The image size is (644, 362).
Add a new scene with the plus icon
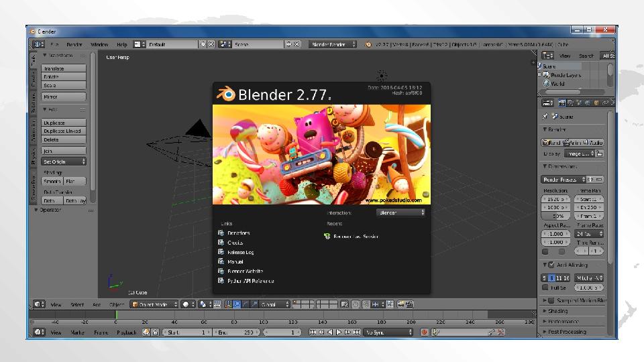288,44
